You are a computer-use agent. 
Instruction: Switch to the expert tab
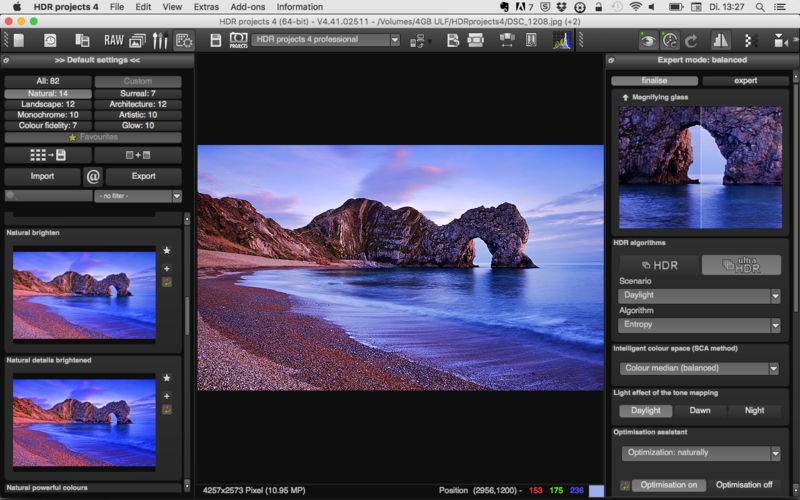point(745,80)
